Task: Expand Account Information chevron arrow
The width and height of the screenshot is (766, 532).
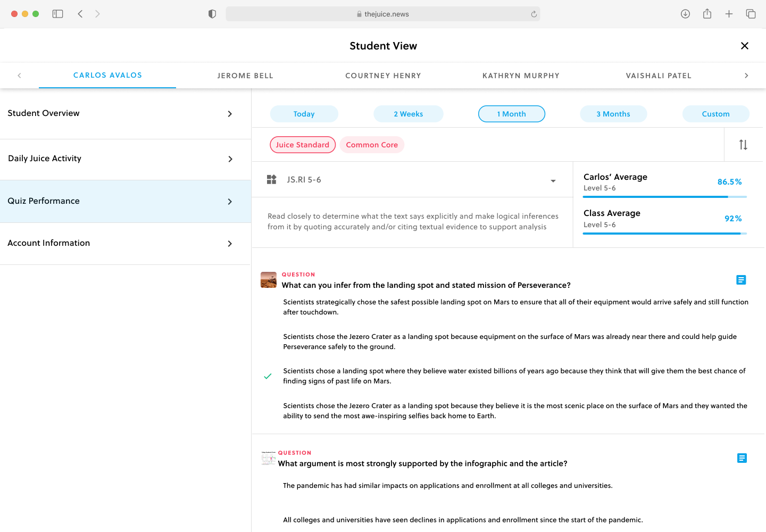Action: 230,244
